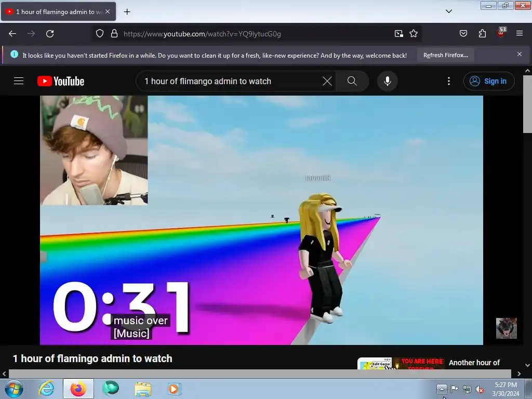
Task: Click the forward navigation arrow
Action: [x=31, y=34]
